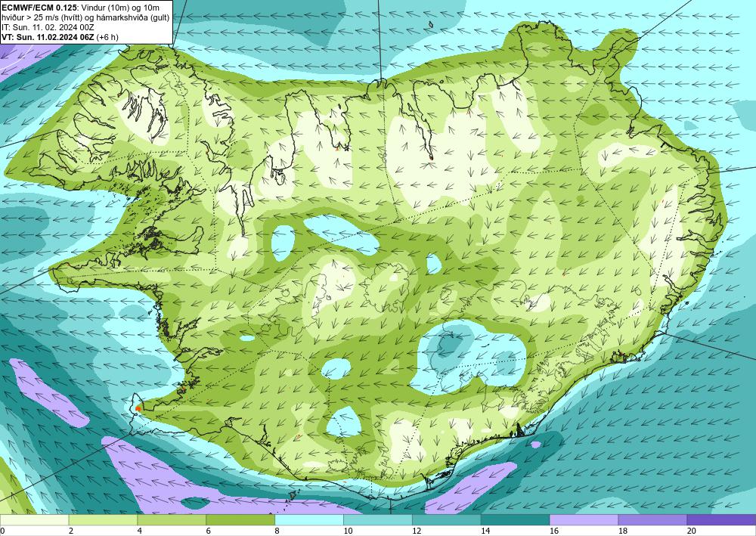Click the '(+6 h)' forecast offset text
756x536 pixels.
[107, 36]
